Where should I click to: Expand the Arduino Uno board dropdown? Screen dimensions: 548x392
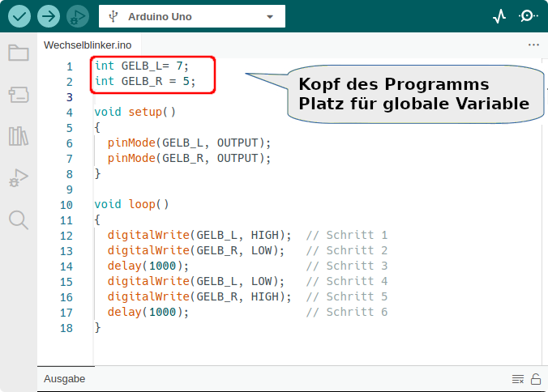[191, 16]
